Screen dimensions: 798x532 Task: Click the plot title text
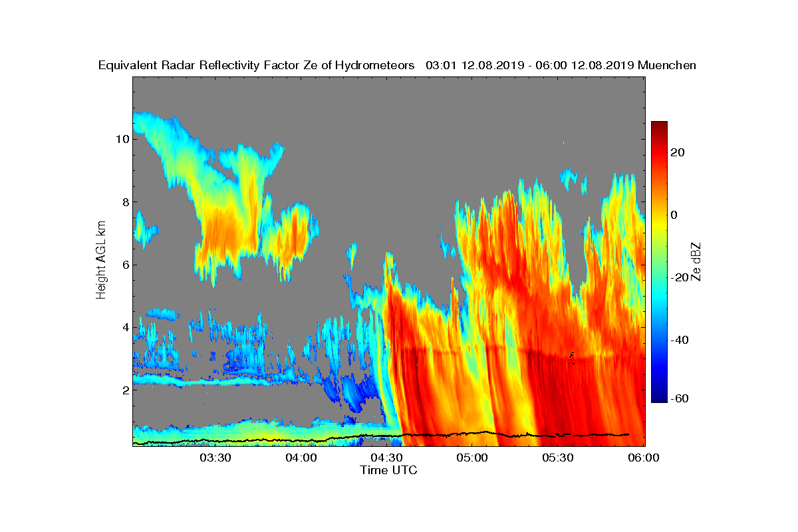[397, 65]
